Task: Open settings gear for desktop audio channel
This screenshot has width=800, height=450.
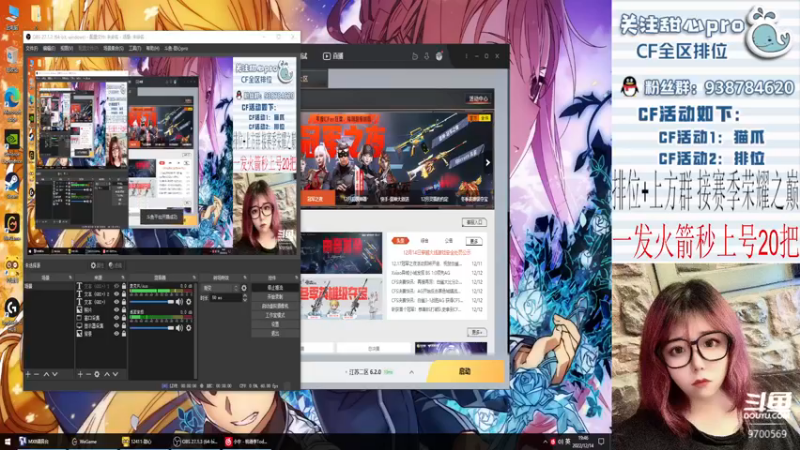Action: coord(189,328)
